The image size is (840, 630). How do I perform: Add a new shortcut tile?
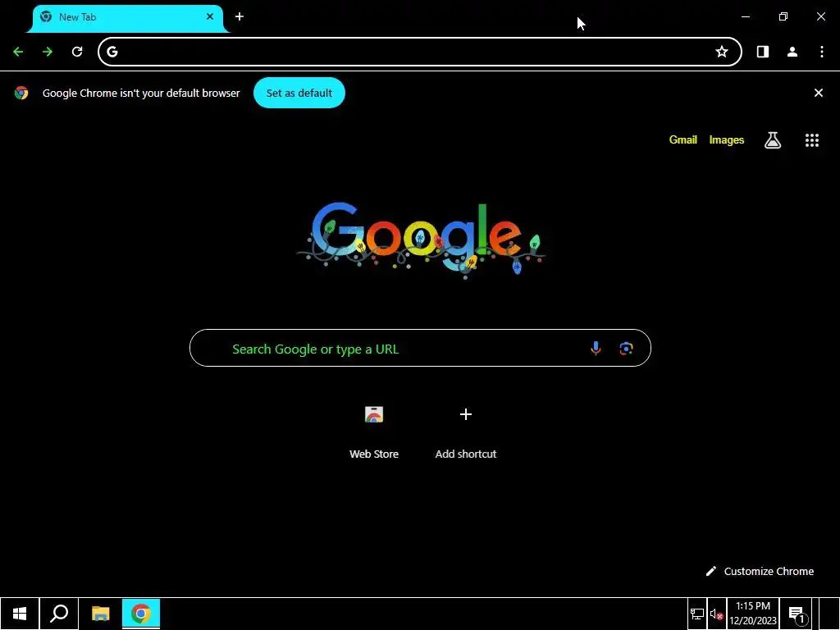pyautogui.click(x=466, y=431)
